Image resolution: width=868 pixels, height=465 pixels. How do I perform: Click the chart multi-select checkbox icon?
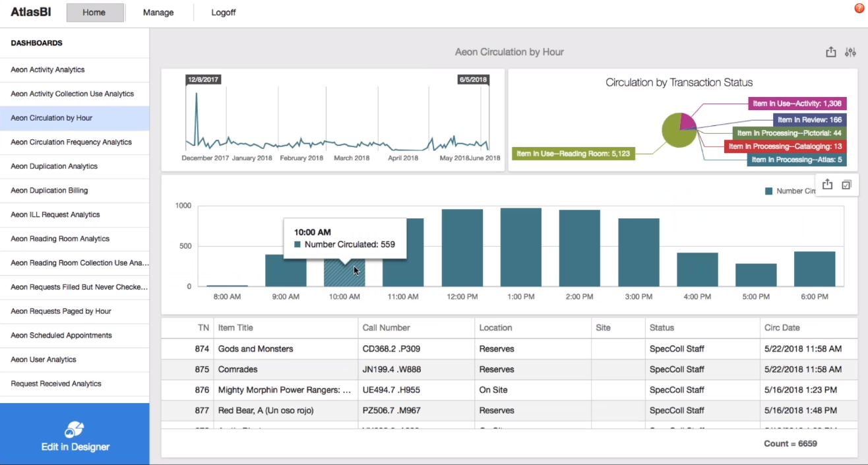(x=847, y=185)
